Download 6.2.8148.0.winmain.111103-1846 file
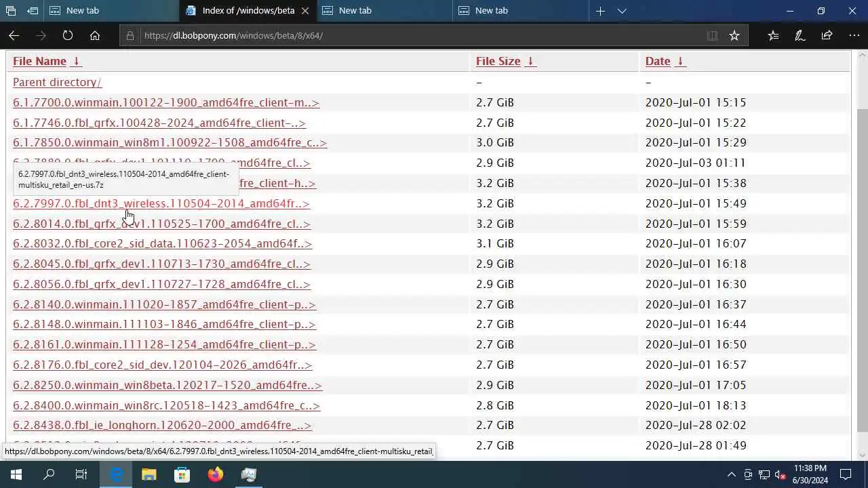868x488 pixels. click(x=164, y=324)
